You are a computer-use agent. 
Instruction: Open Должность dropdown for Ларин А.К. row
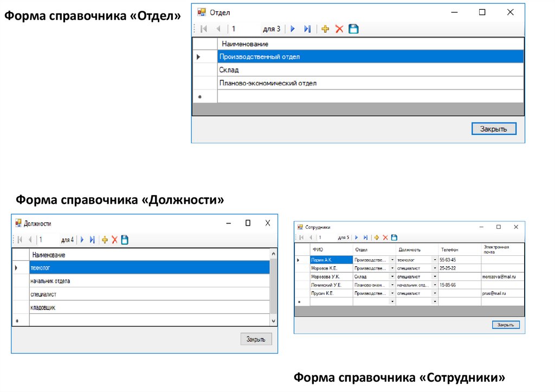(x=435, y=260)
